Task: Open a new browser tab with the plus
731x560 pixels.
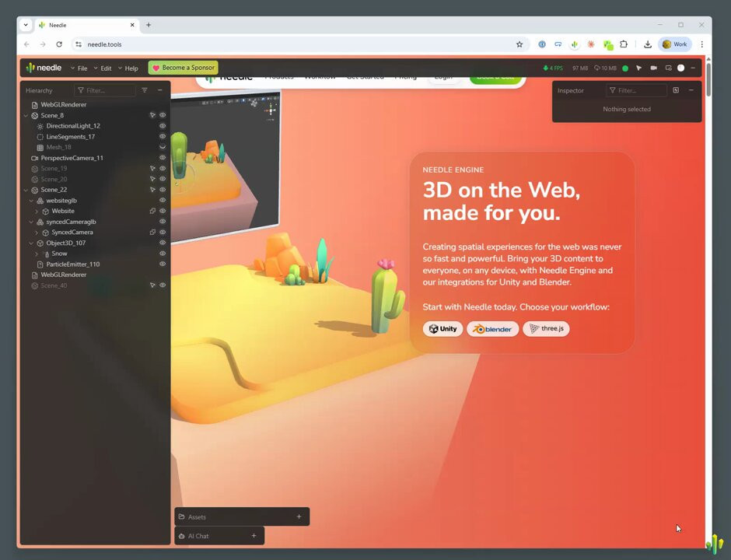Action: coord(149,25)
